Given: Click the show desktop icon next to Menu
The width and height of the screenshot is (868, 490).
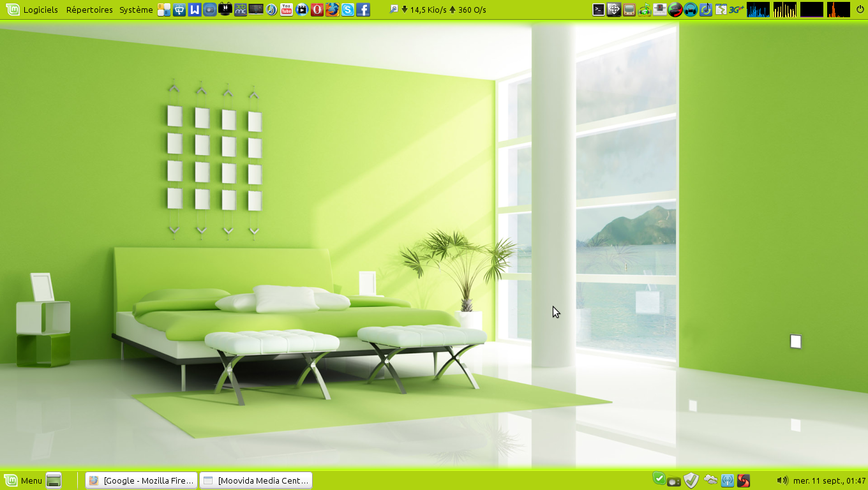Looking at the screenshot, I should (x=54, y=480).
